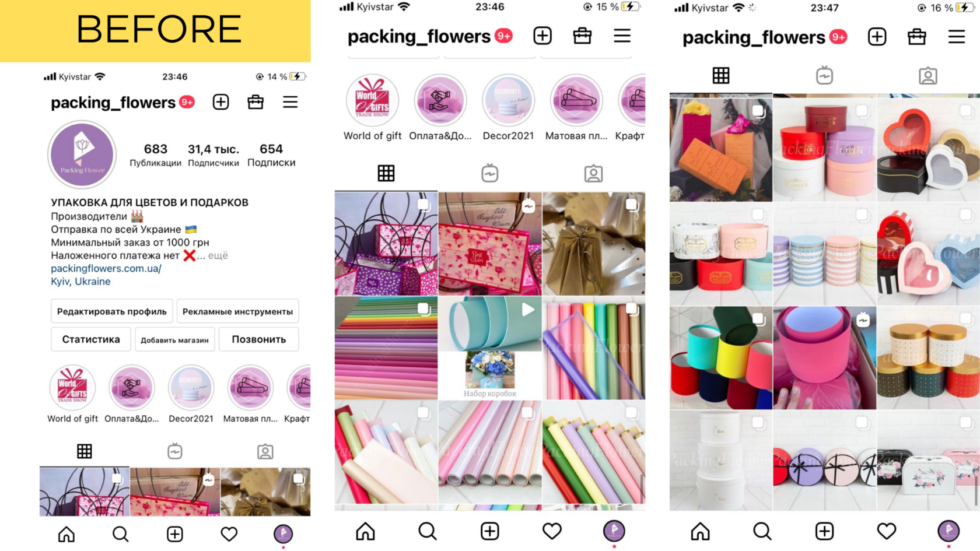The height and width of the screenshot is (551, 980).
Task: Expand bio text with 'ещё' link
Action: (x=218, y=255)
